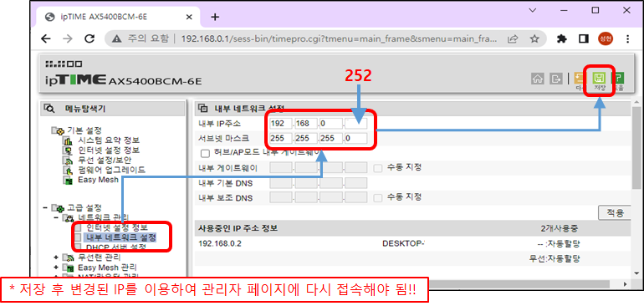Reload the page with the refresh icon
Screen dimensions: 644x306
click(x=89, y=38)
